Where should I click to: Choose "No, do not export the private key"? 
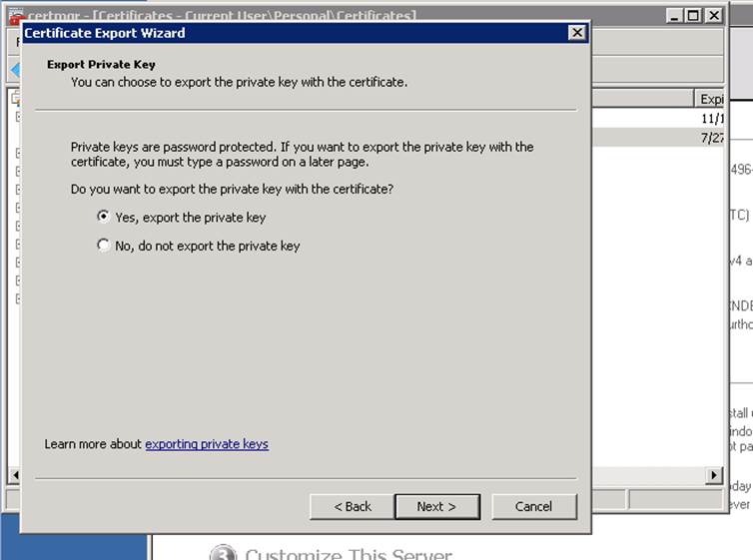[x=103, y=246]
